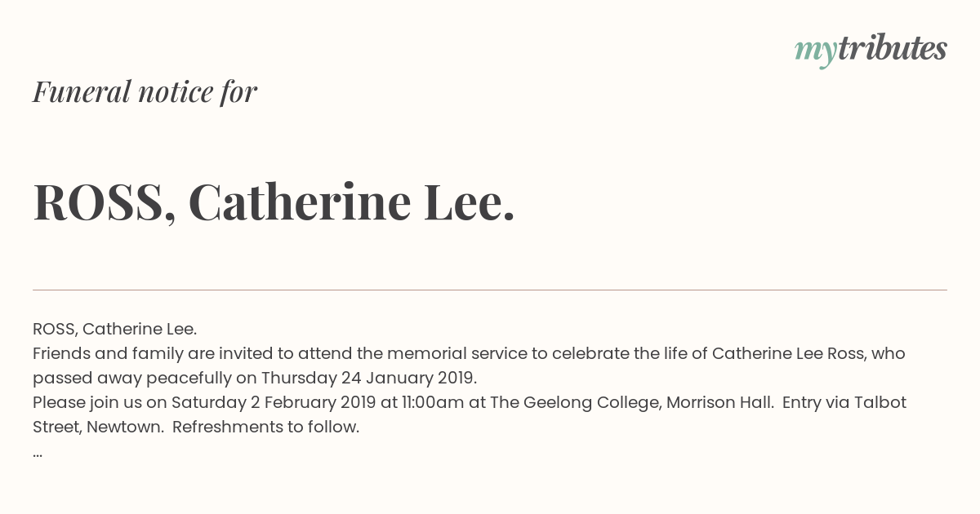Click the horizontal divider line below the heading
The image size is (980, 514).
pos(490,290)
